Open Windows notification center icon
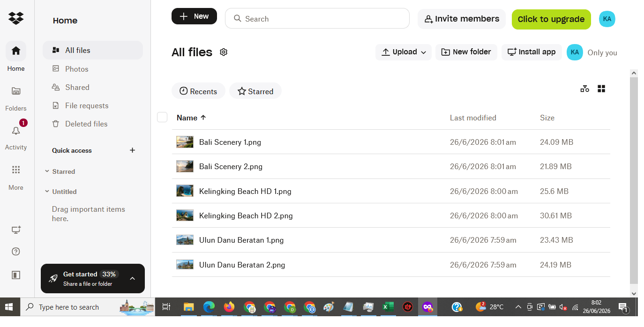 [x=623, y=307]
